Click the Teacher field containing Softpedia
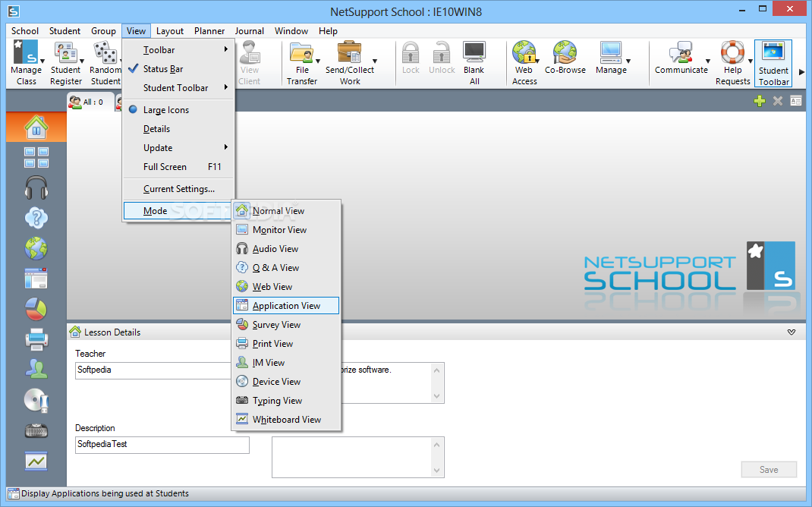Screen dimensions: 812x507 point(153,370)
